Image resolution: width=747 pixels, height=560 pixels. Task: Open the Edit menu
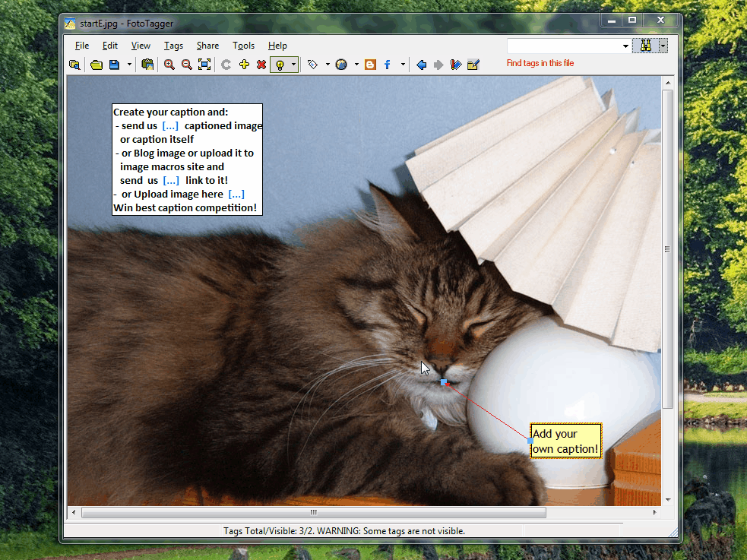click(x=110, y=46)
